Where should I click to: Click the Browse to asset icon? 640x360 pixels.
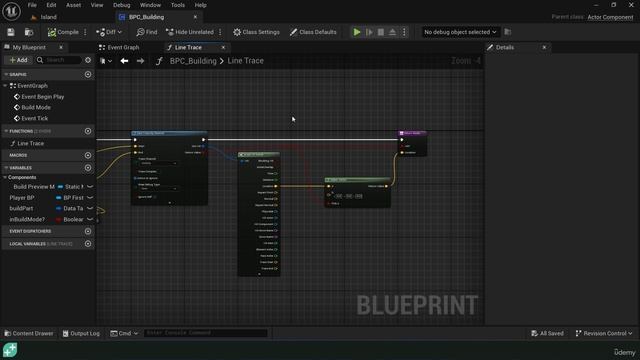[x=29, y=32]
